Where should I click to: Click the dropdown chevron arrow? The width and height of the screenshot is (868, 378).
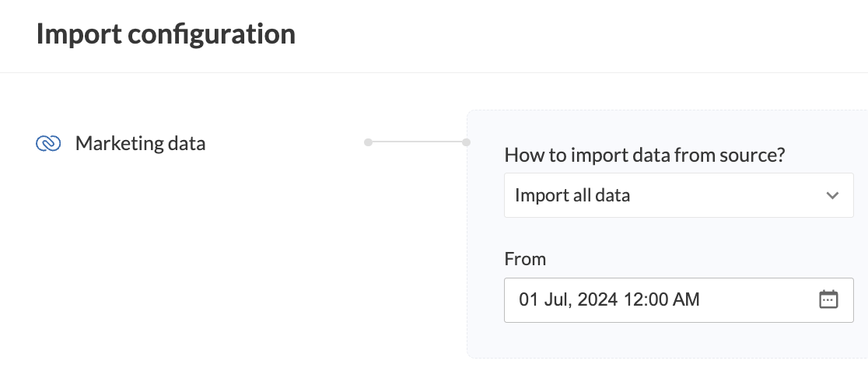point(832,195)
